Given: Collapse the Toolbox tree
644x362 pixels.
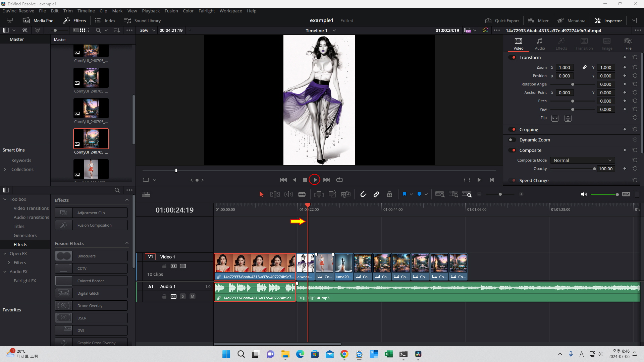Looking at the screenshot, I should coord(5,199).
